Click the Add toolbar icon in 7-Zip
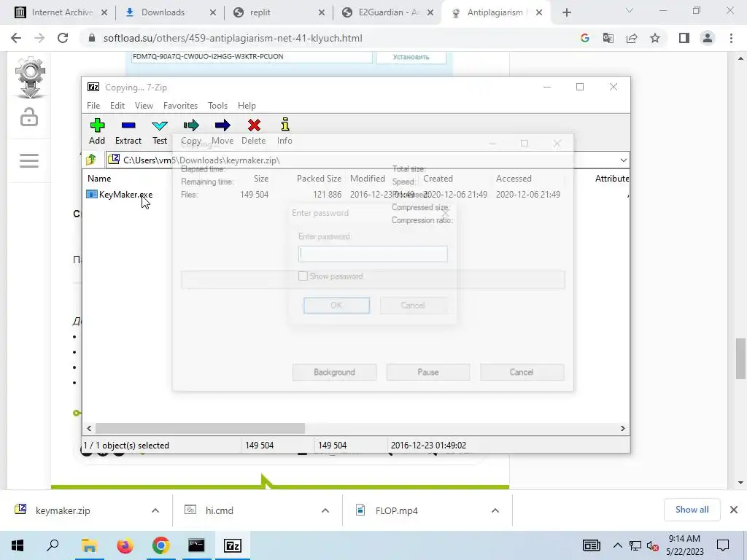 (x=97, y=125)
